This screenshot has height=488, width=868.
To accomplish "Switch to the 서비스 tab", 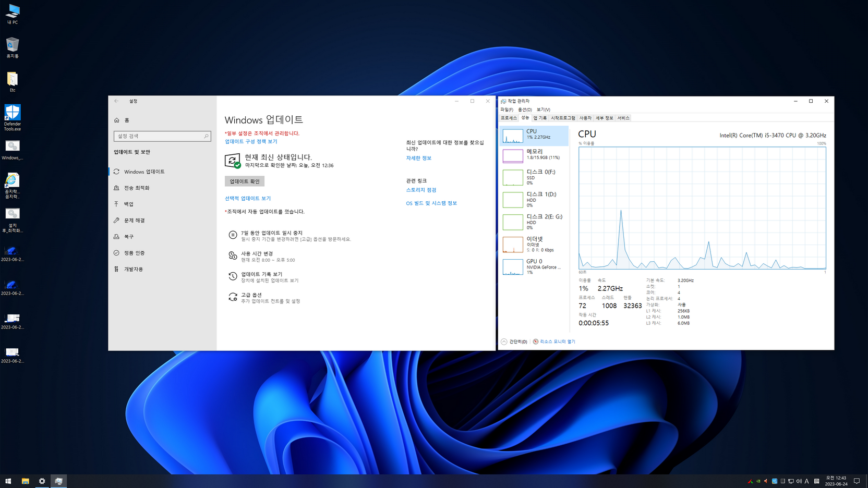I will click(623, 118).
